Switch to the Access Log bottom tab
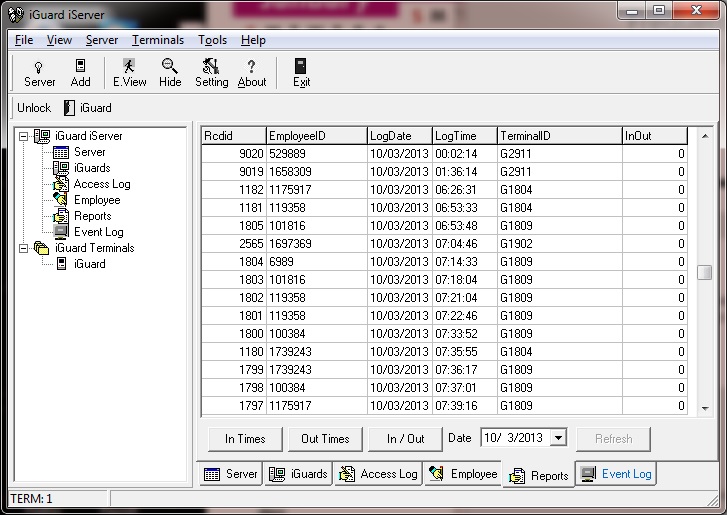Screen dimensions: 727x515 (x=378, y=474)
